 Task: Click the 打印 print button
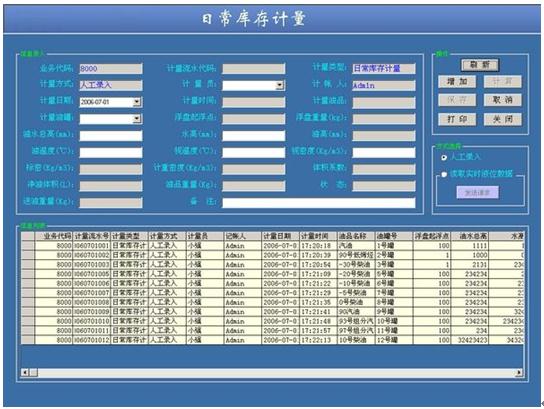coord(457,119)
